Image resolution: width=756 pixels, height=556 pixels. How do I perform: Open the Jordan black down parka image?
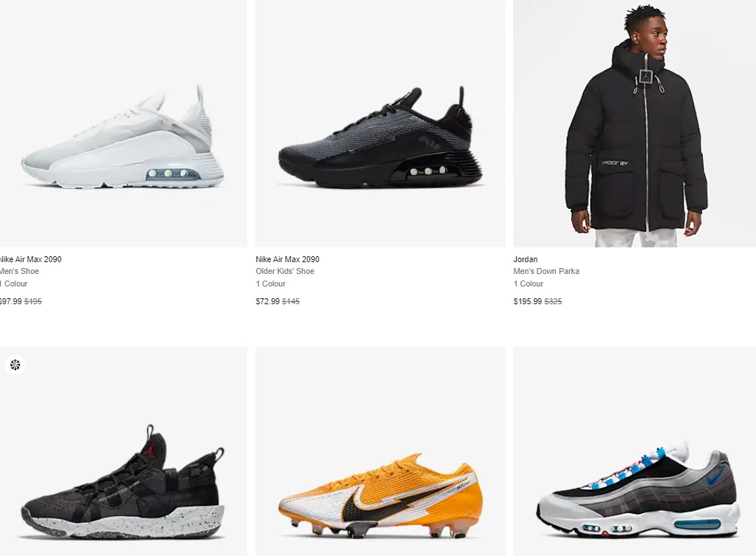(634, 123)
